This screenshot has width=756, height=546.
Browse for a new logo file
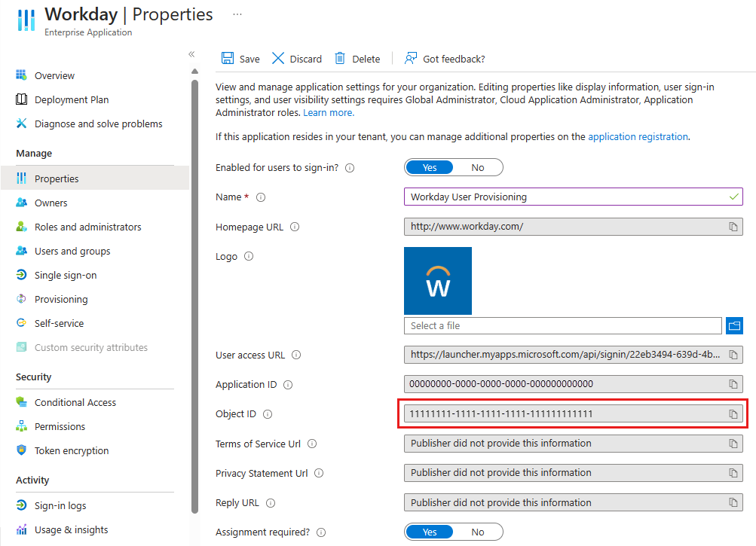pyautogui.click(x=734, y=325)
